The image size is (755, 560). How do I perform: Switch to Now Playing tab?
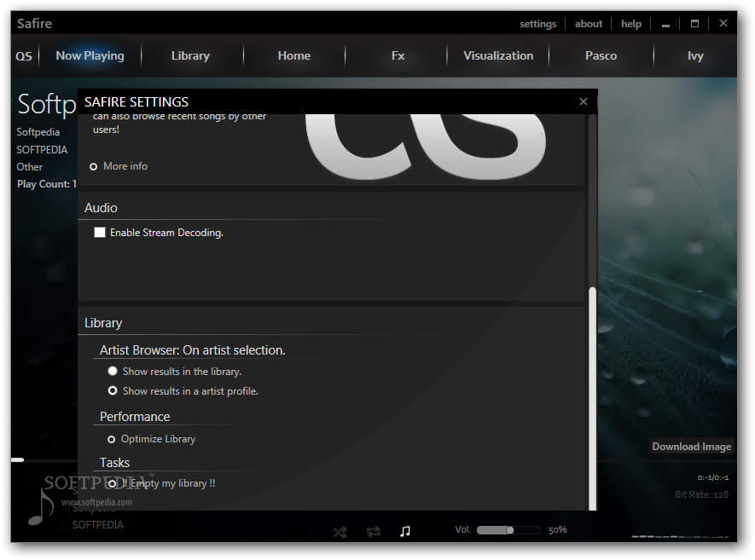coord(90,55)
